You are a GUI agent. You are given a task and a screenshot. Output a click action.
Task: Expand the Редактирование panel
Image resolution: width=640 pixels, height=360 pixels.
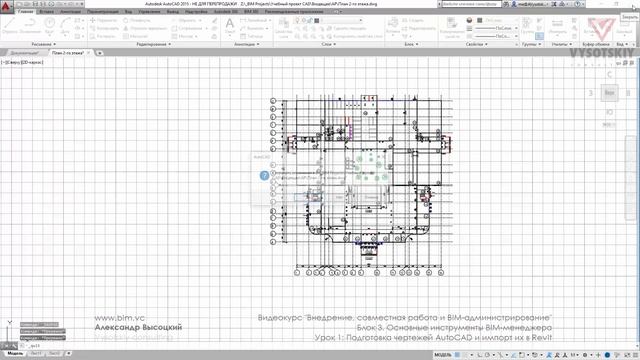point(153,44)
